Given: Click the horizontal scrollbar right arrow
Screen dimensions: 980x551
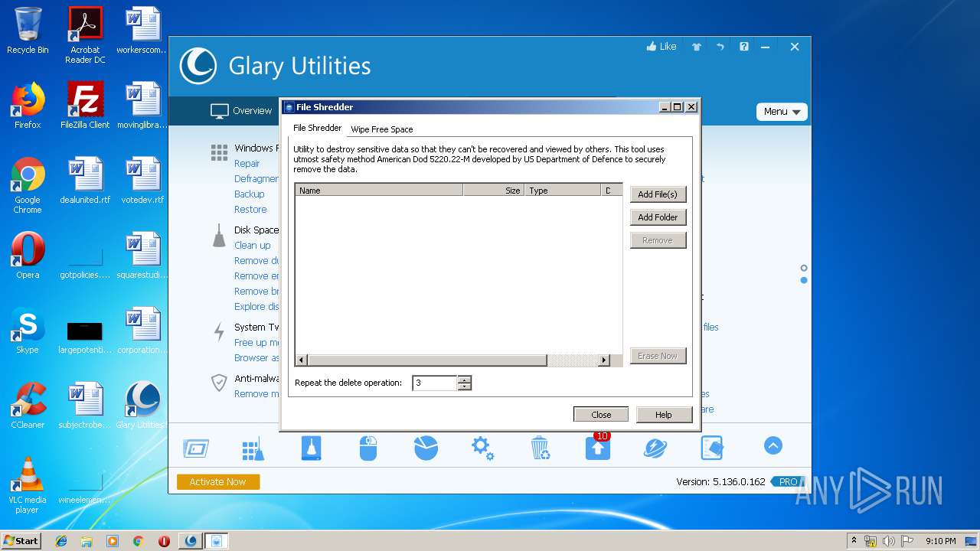Looking at the screenshot, I should (604, 360).
